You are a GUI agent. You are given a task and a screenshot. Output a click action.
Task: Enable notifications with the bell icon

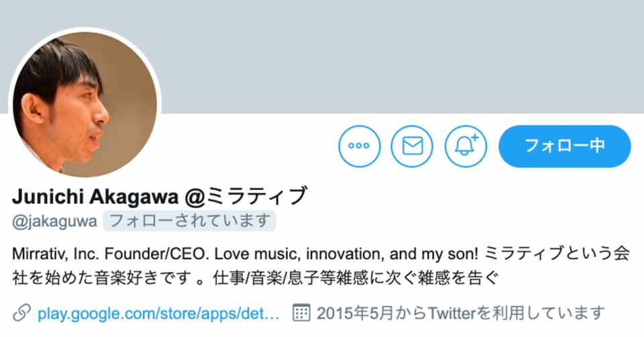click(466, 146)
